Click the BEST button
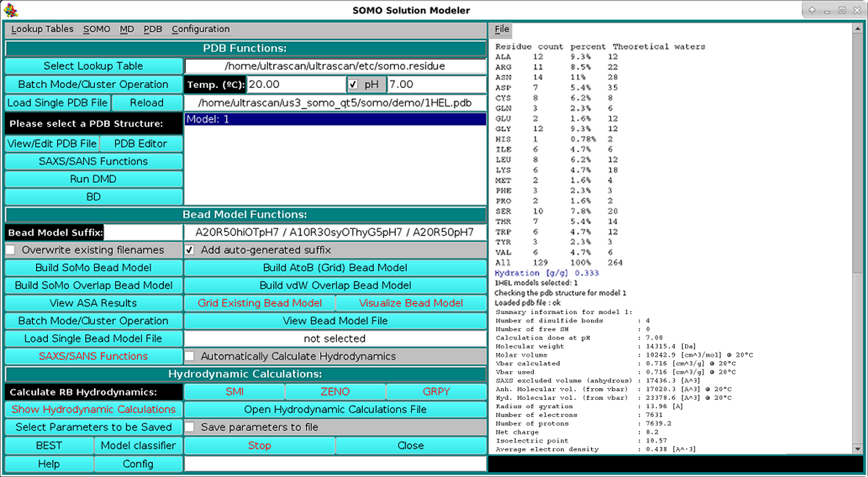 pyautogui.click(x=48, y=445)
